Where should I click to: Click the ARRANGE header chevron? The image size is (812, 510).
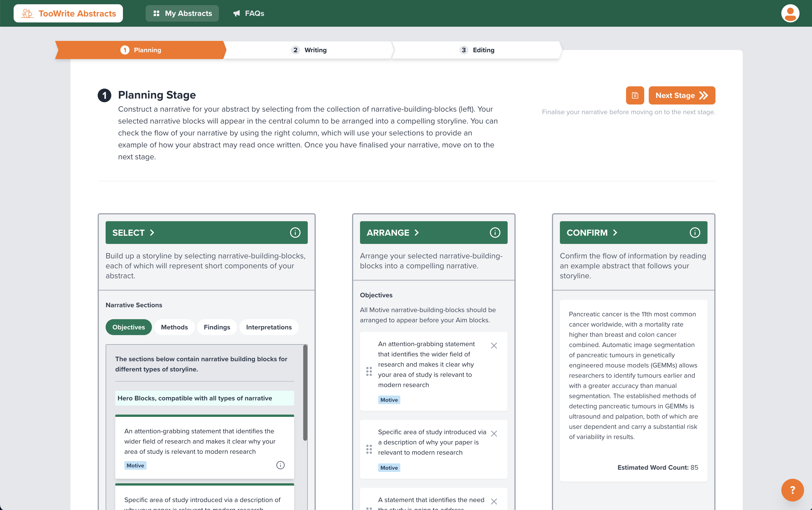[x=417, y=233]
